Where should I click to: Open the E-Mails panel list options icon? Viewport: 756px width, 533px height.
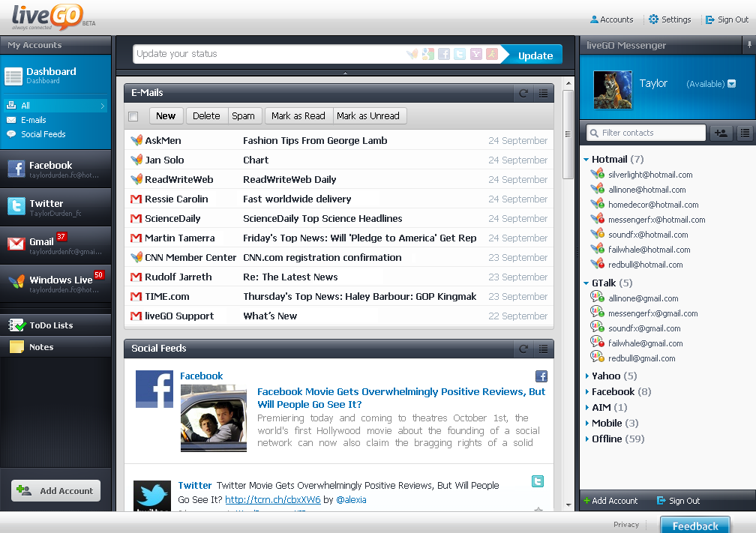[x=543, y=93]
